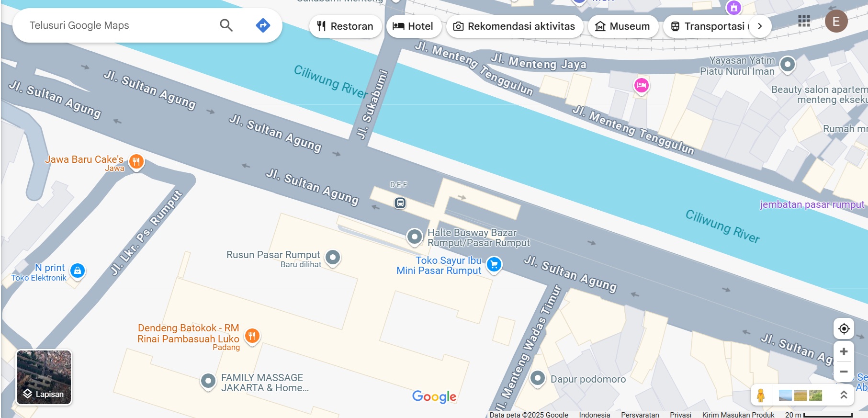This screenshot has width=868, height=418.
Task: Select the Hotel category chip
Action: pos(413,26)
